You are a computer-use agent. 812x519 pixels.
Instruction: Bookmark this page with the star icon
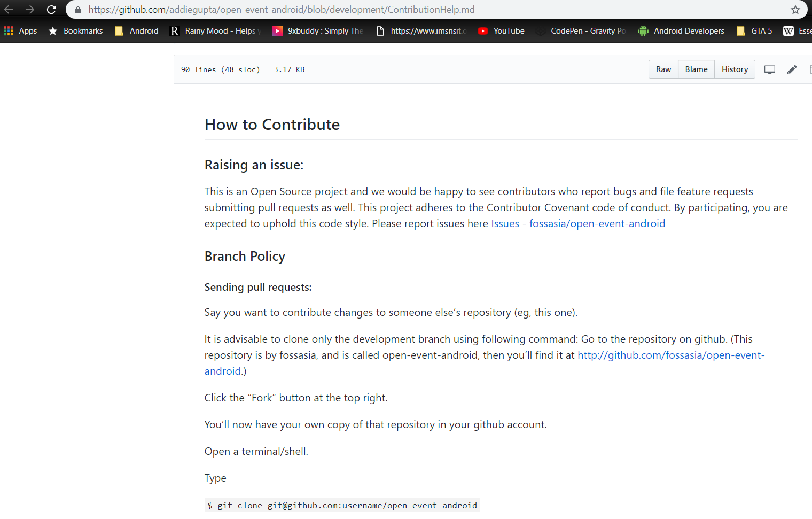click(x=795, y=10)
